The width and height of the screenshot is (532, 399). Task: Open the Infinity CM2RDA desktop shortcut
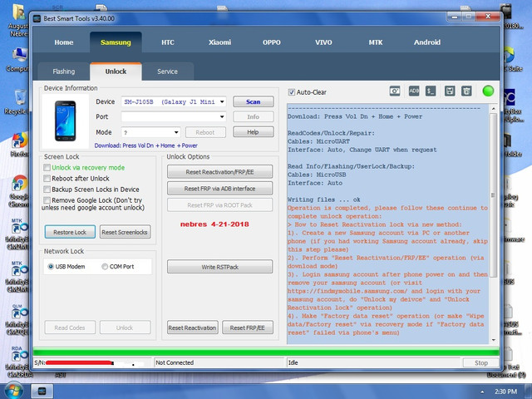19,362
